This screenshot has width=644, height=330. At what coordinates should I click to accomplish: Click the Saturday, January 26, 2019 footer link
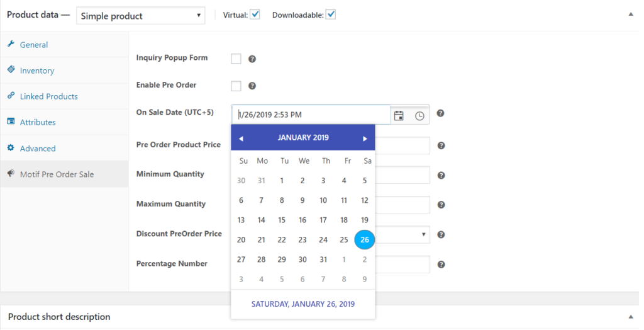coord(303,304)
